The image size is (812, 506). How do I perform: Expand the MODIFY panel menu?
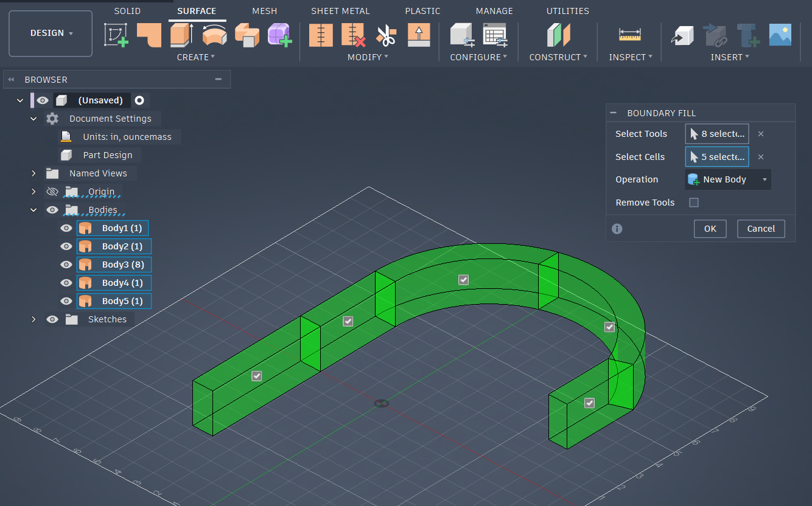tap(368, 57)
